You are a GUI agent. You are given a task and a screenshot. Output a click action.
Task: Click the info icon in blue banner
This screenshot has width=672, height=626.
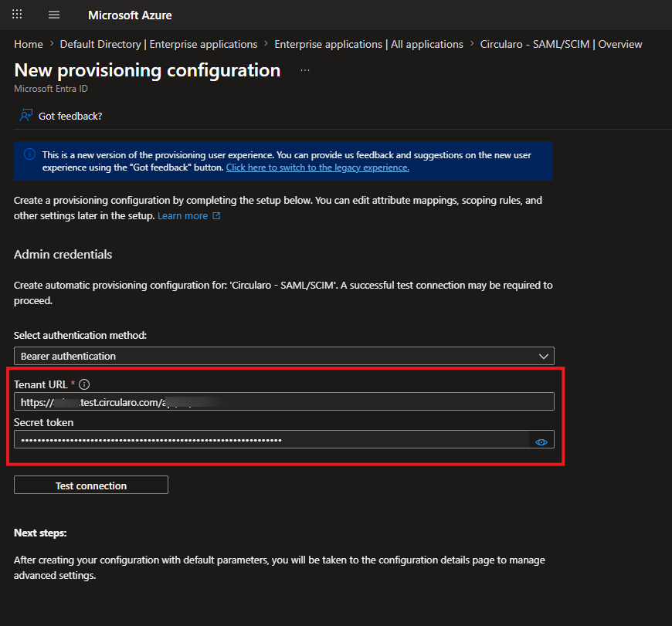tap(29, 154)
